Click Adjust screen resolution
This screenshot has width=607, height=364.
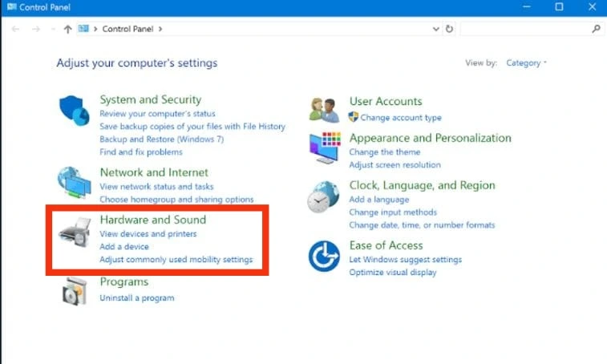click(x=395, y=165)
